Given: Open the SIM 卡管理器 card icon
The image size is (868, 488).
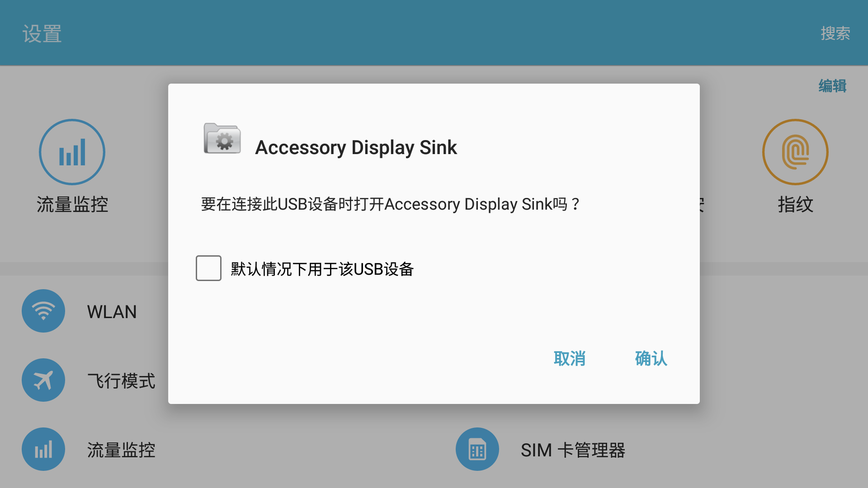Looking at the screenshot, I should [x=477, y=449].
